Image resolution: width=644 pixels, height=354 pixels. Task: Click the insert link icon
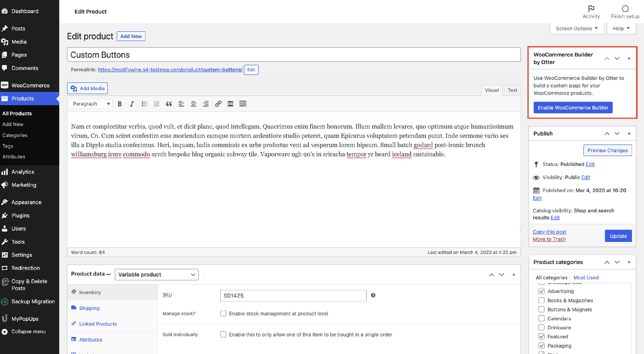[218, 104]
